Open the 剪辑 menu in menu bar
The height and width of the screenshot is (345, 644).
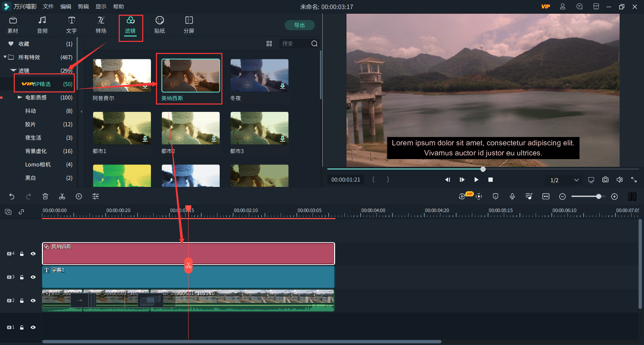pos(83,7)
